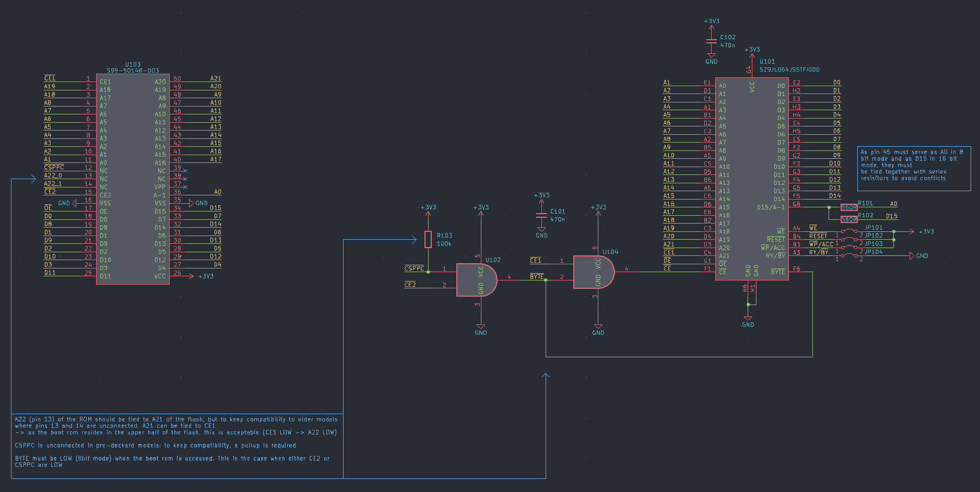Viewport: 980px width, 492px height.
Task: Select the 'CSPPC is unconnected in pre-deckard' note line
Action: click(x=155, y=446)
